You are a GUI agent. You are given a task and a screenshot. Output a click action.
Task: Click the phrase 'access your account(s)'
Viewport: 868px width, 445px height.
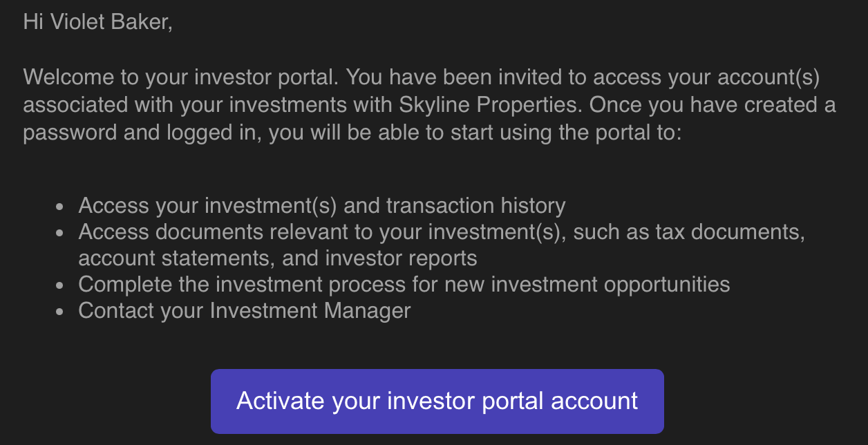(706, 77)
